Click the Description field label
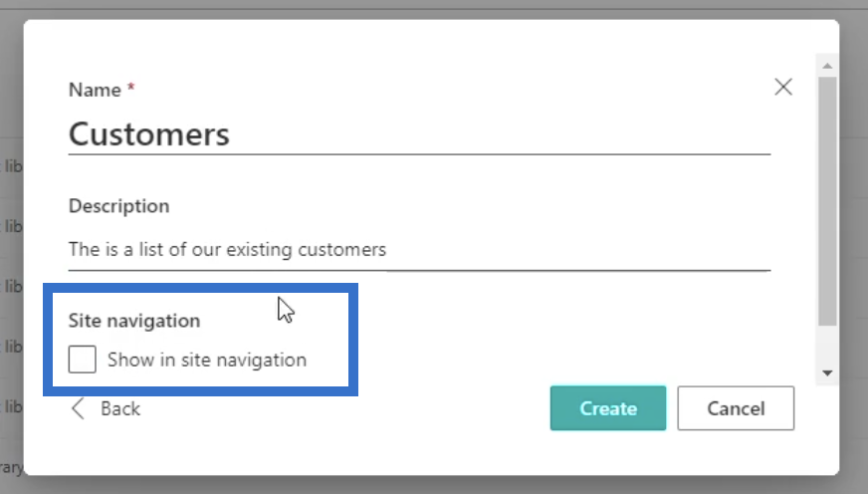Screen dimensions: 868x494 (119, 206)
